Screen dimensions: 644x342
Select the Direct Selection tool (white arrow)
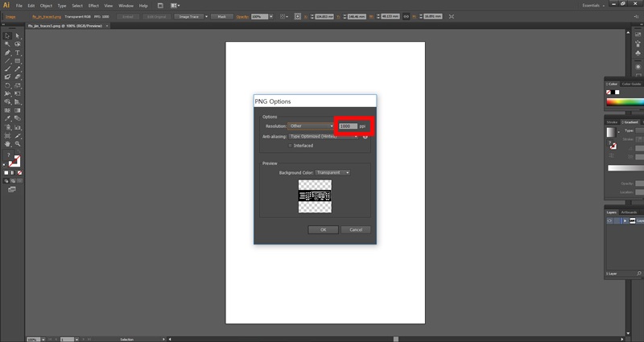tap(18, 35)
